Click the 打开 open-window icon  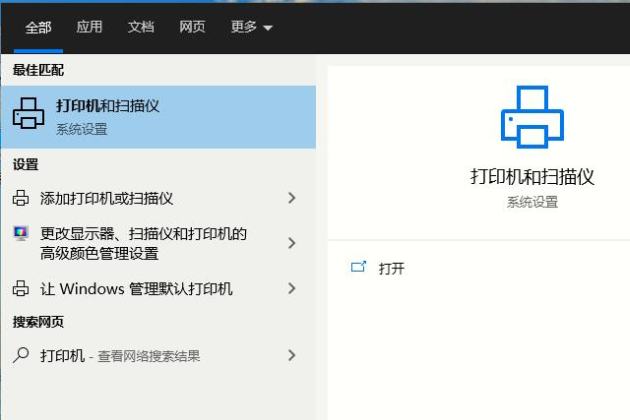[x=358, y=267]
